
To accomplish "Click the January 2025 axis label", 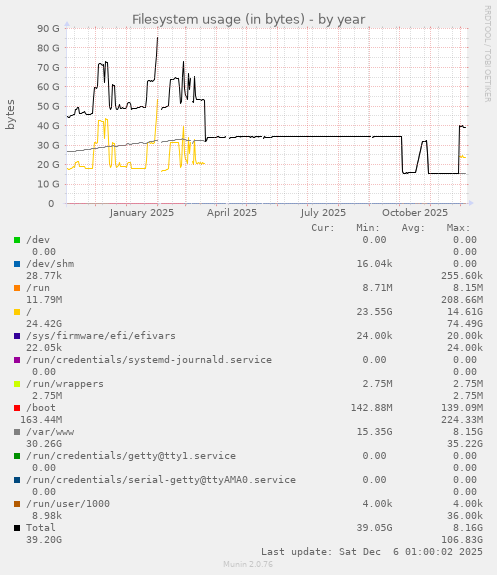I will click(x=142, y=213).
